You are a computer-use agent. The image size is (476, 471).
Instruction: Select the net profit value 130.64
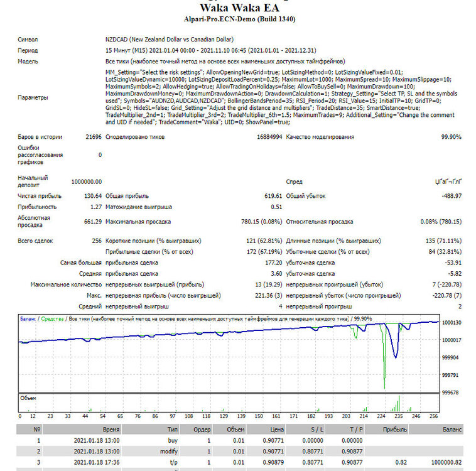coord(92,196)
